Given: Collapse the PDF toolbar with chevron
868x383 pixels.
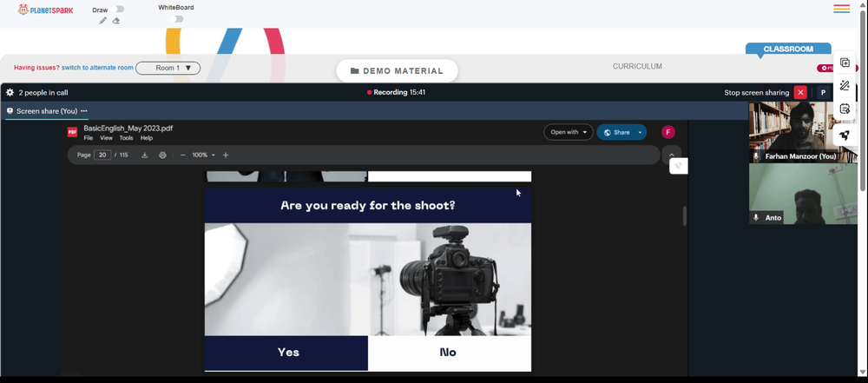Looking at the screenshot, I should 672,155.
